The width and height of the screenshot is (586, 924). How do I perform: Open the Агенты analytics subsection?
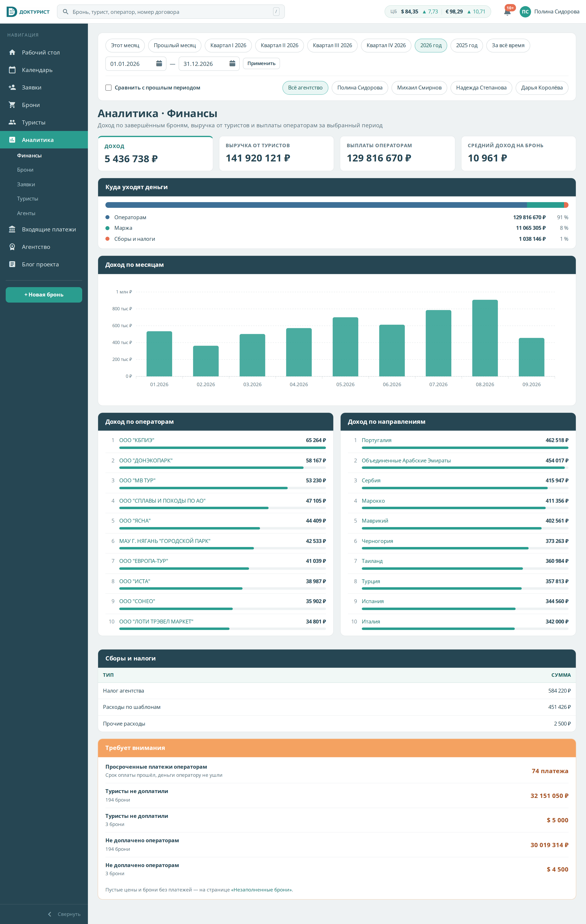point(26,213)
